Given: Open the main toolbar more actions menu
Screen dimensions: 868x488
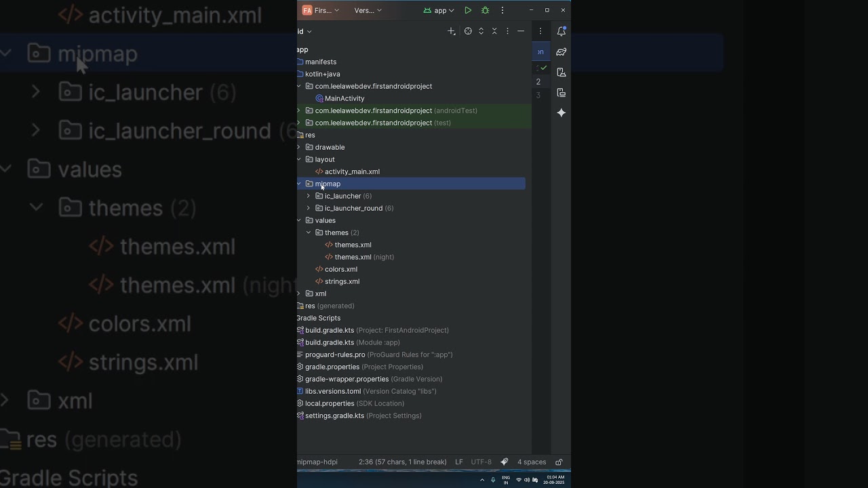Looking at the screenshot, I should point(502,10).
